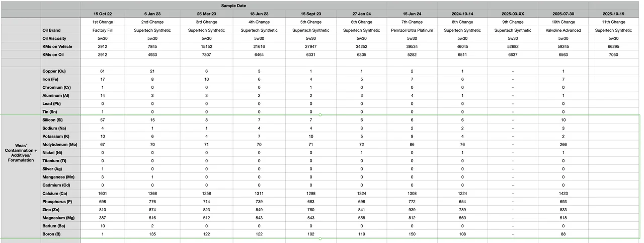The width and height of the screenshot is (644, 243).
Task: Click the Calcium value 1601
Action: 103,193
